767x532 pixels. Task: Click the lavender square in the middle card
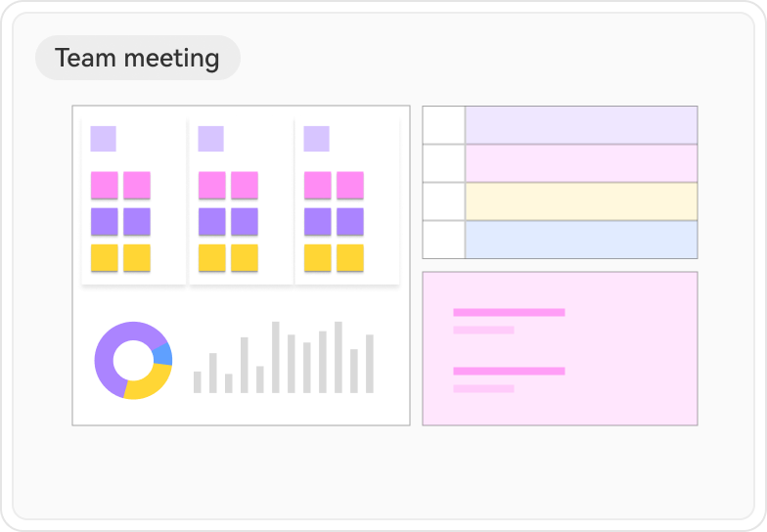210,139
